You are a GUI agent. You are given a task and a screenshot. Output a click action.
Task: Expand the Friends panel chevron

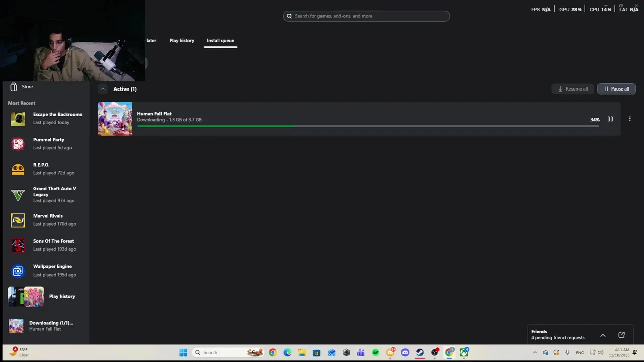click(x=603, y=335)
